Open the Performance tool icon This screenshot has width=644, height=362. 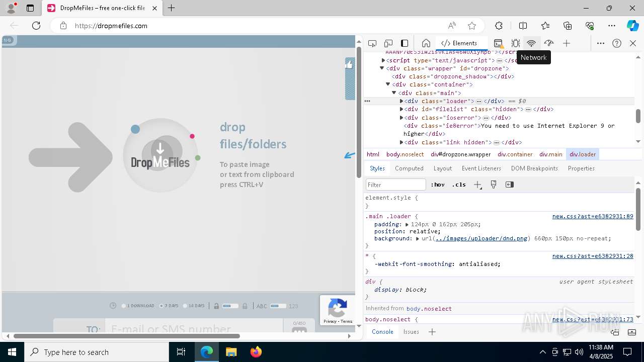point(548,43)
